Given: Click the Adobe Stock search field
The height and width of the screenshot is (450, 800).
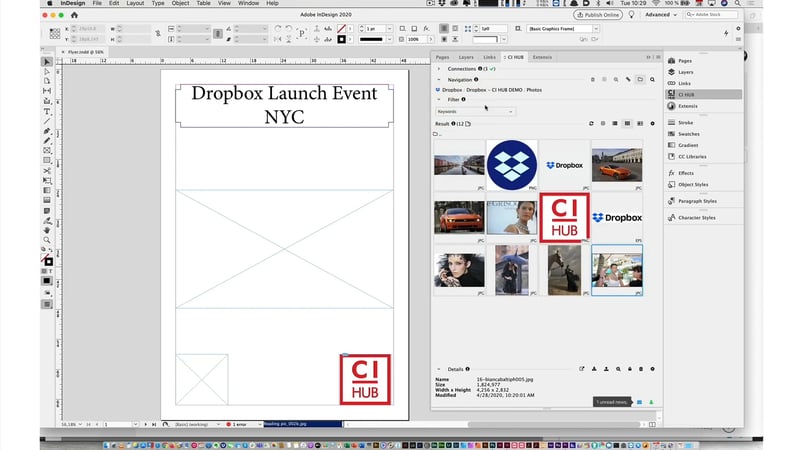Looking at the screenshot, I should [711, 15].
